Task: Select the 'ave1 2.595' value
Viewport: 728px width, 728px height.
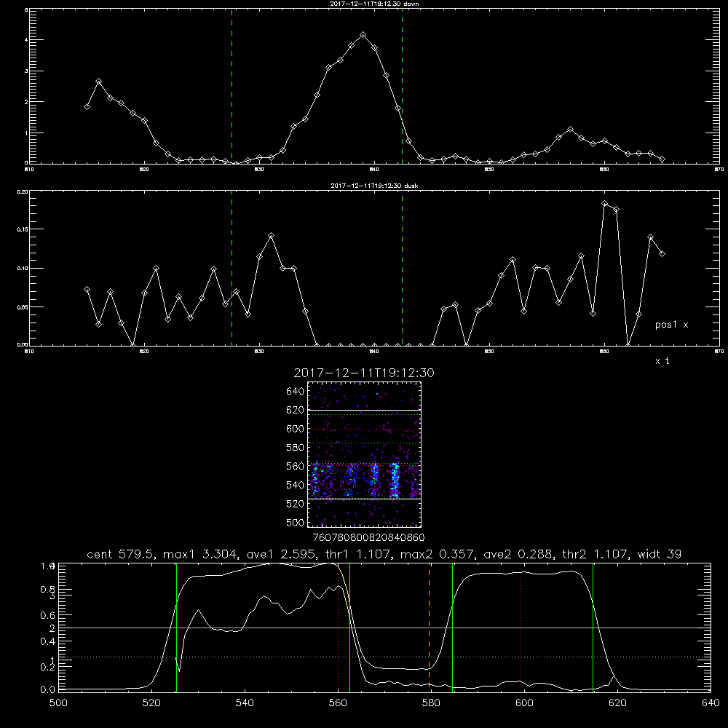Action: pyautogui.click(x=280, y=554)
